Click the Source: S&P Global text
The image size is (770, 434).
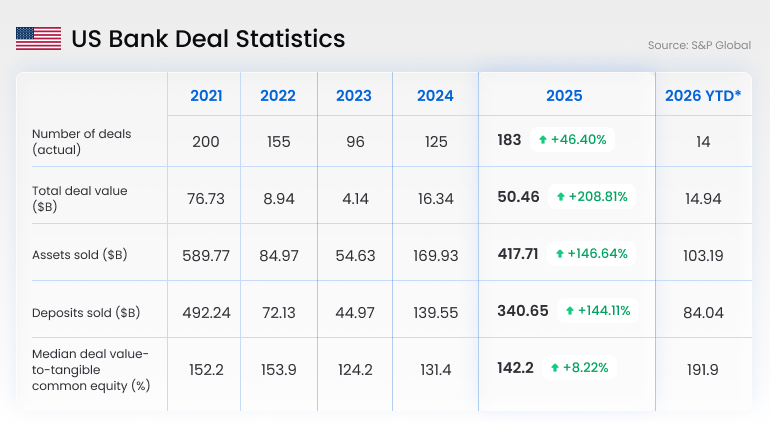tap(698, 45)
